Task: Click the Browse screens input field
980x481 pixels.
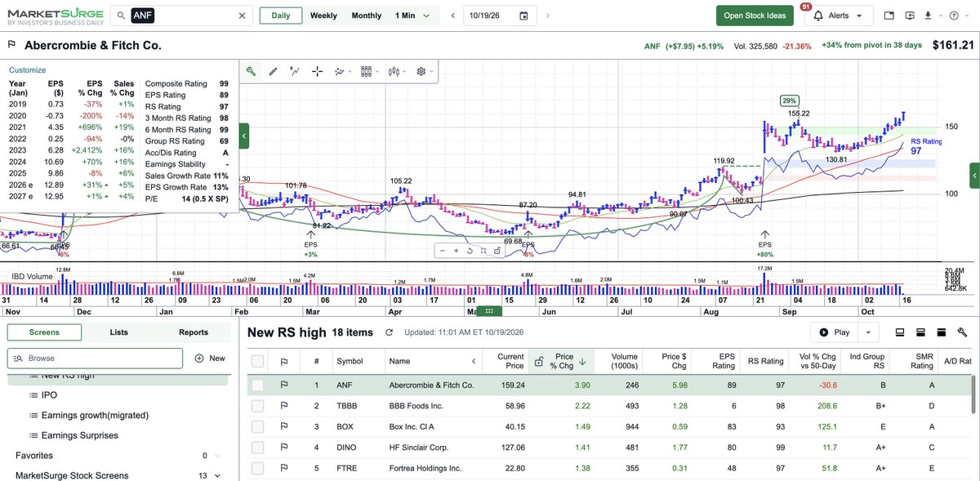Action: coord(95,359)
